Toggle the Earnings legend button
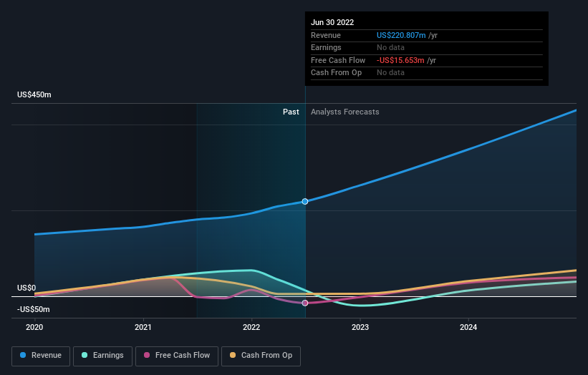This screenshot has height=375, width=588. coord(102,356)
